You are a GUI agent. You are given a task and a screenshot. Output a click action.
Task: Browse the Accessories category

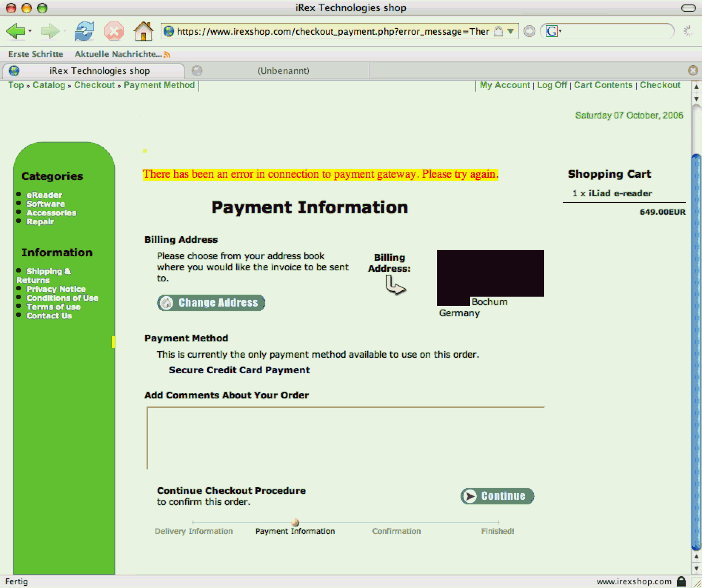tap(51, 213)
